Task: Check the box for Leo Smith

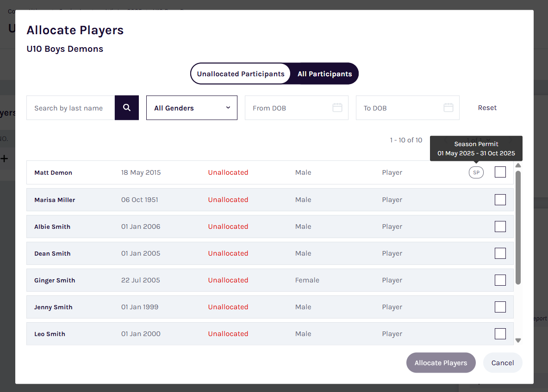Action: (x=500, y=334)
